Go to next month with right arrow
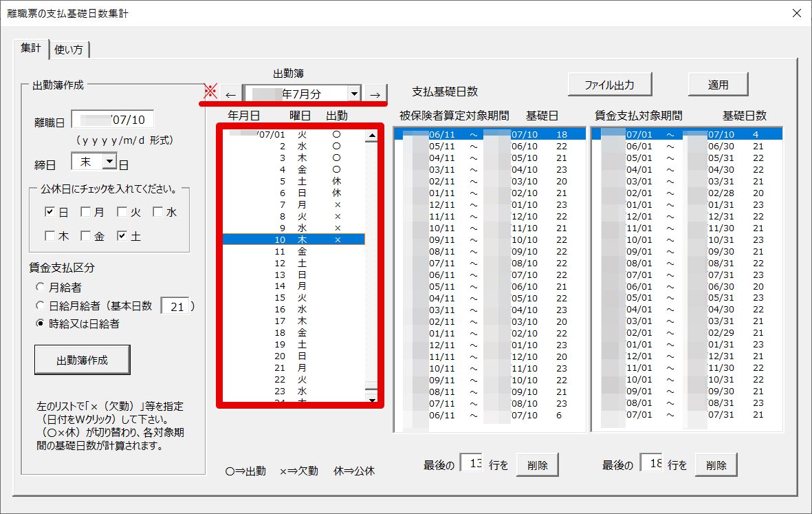 click(375, 94)
